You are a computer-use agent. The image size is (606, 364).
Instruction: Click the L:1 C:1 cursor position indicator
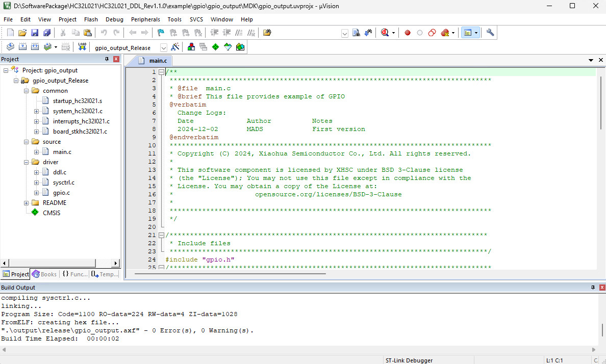[x=554, y=360]
